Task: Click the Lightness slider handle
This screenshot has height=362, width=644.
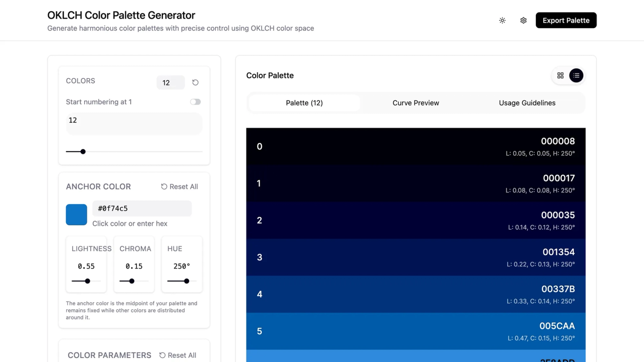Action: [87, 281]
